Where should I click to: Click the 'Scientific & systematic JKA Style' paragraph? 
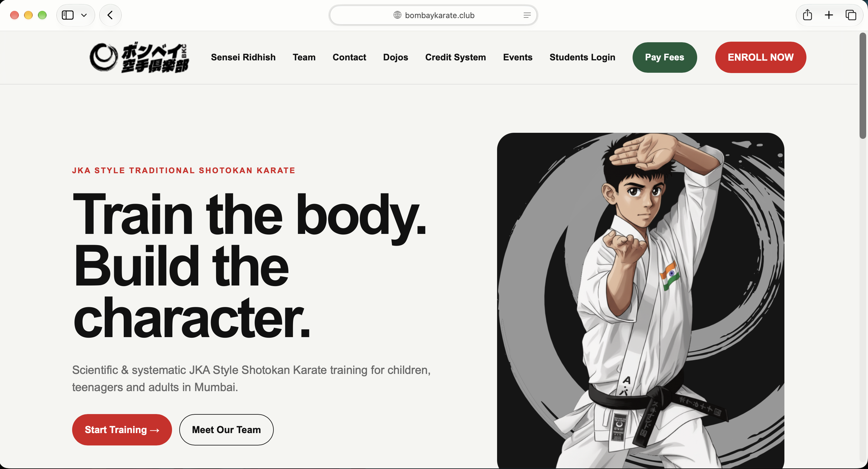tap(251, 378)
